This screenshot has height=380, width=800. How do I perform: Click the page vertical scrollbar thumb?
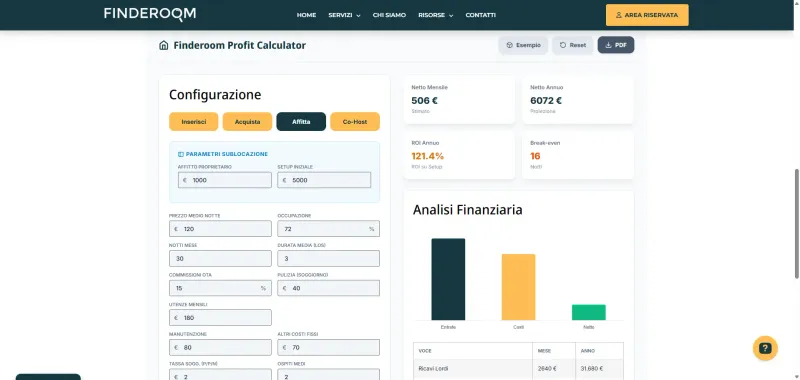click(x=797, y=223)
